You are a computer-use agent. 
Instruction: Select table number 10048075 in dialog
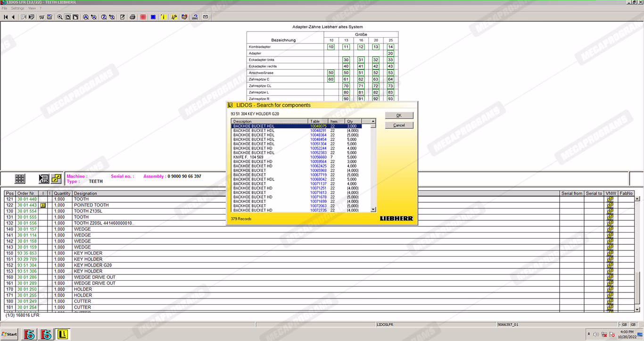pyautogui.click(x=318, y=126)
